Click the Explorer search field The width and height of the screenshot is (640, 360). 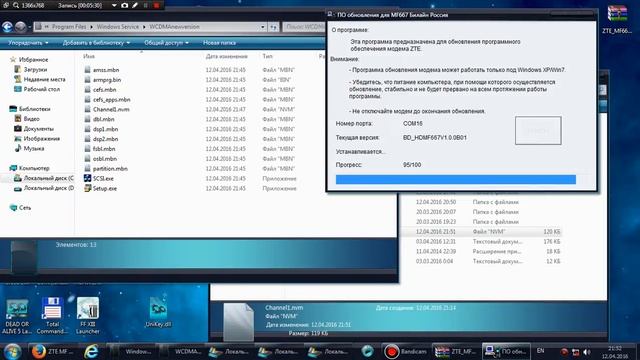pyautogui.click(x=304, y=27)
